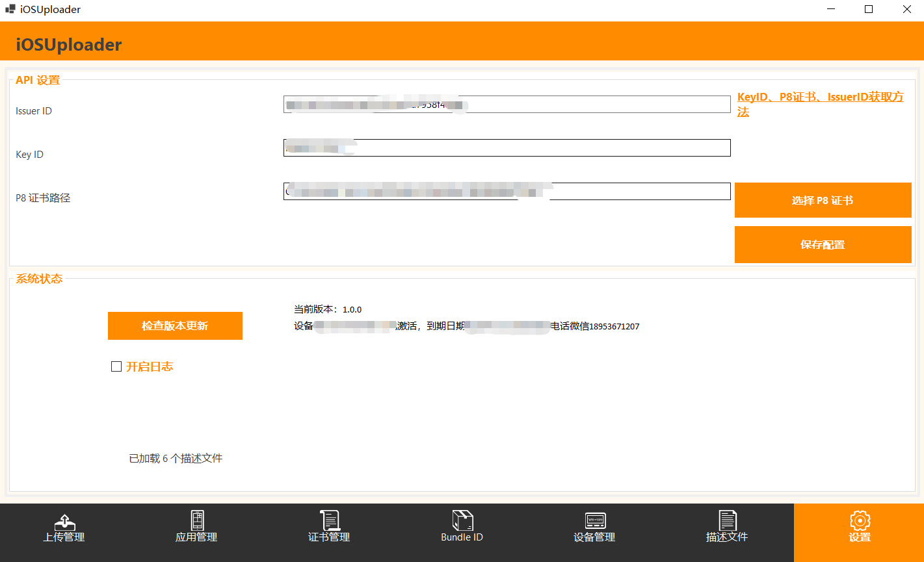Minimize the iOSUploader window
Image resolution: width=924 pixels, height=562 pixels.
coord(831,10)
